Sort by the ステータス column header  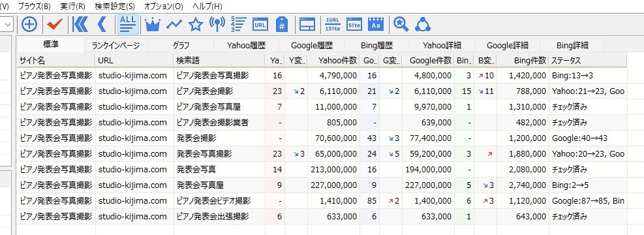tap(588, 61)
